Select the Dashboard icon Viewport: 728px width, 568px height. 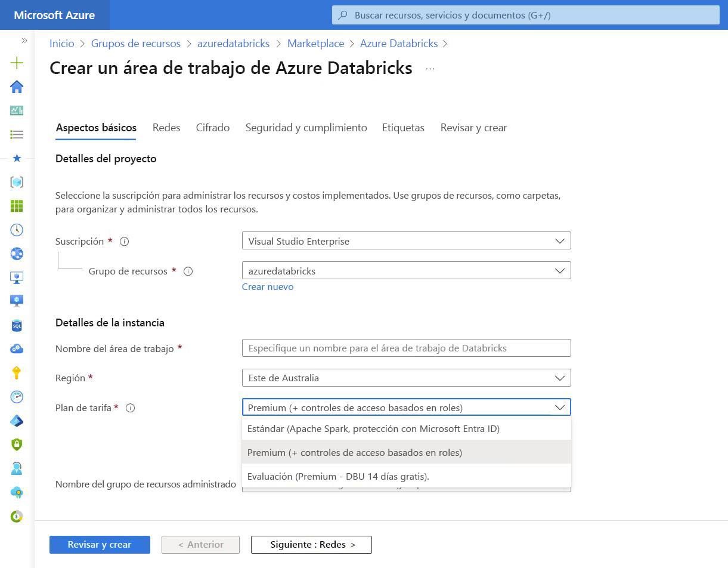click(x=17, y=110)
